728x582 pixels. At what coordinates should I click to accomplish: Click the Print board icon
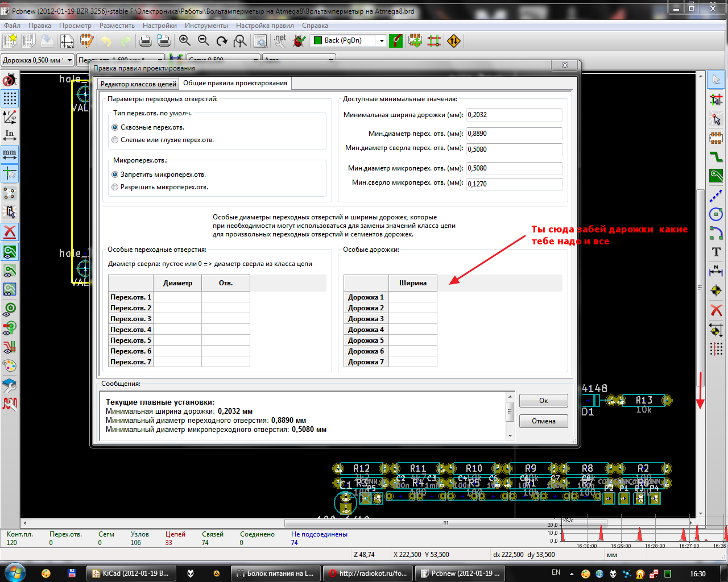point(145,41)
